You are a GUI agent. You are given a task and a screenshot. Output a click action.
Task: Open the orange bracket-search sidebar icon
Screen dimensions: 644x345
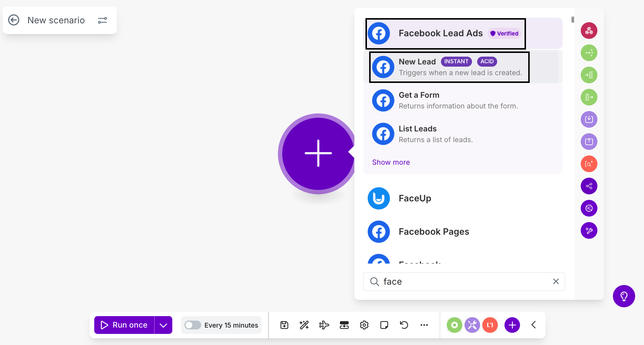click(589, 164)
